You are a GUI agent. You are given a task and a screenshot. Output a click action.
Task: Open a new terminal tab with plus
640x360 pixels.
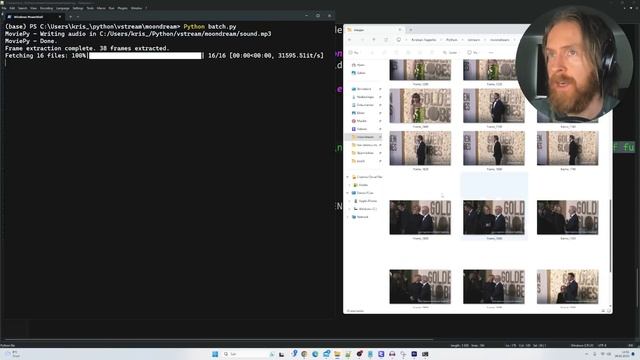[71, 17]
